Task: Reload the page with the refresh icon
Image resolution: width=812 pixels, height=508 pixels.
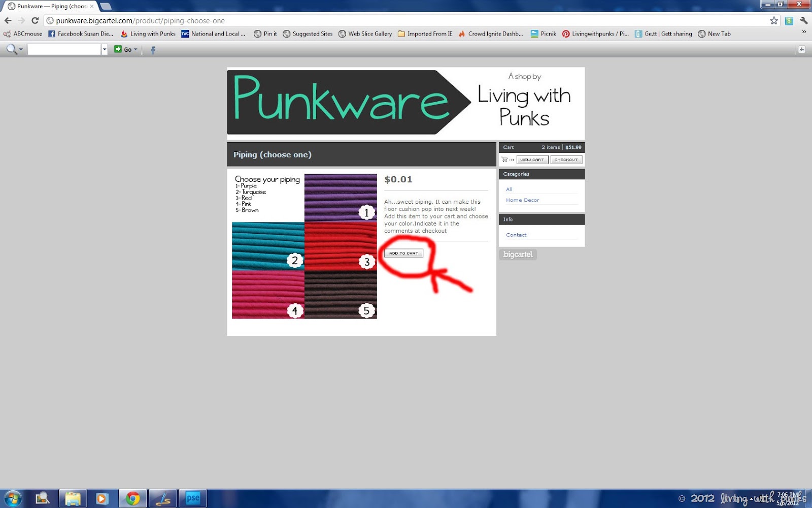Action: coord(35,21)
